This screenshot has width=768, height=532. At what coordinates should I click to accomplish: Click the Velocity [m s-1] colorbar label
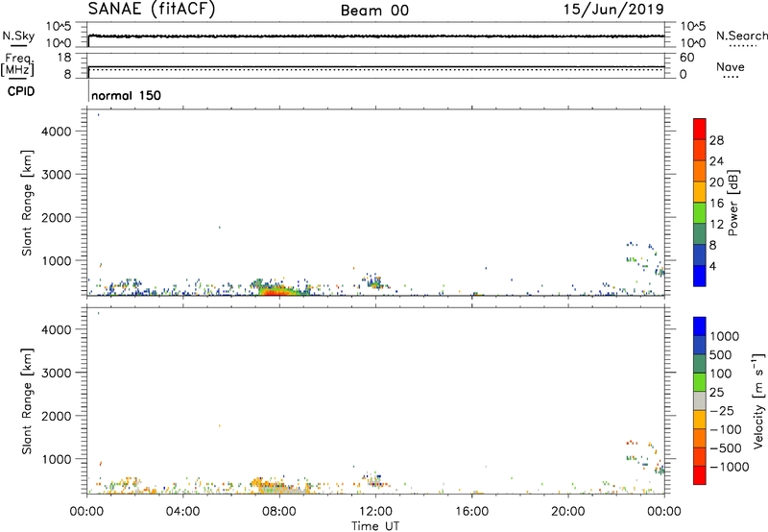[758, 400]
